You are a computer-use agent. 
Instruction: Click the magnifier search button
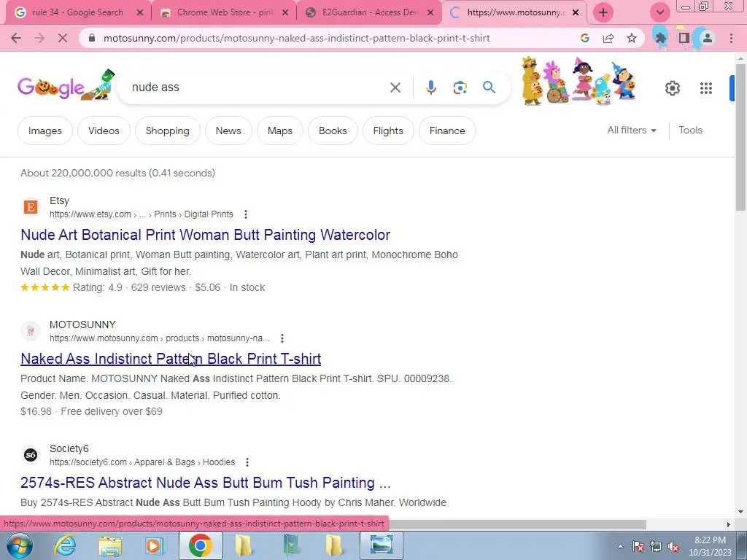click(489, 87)
